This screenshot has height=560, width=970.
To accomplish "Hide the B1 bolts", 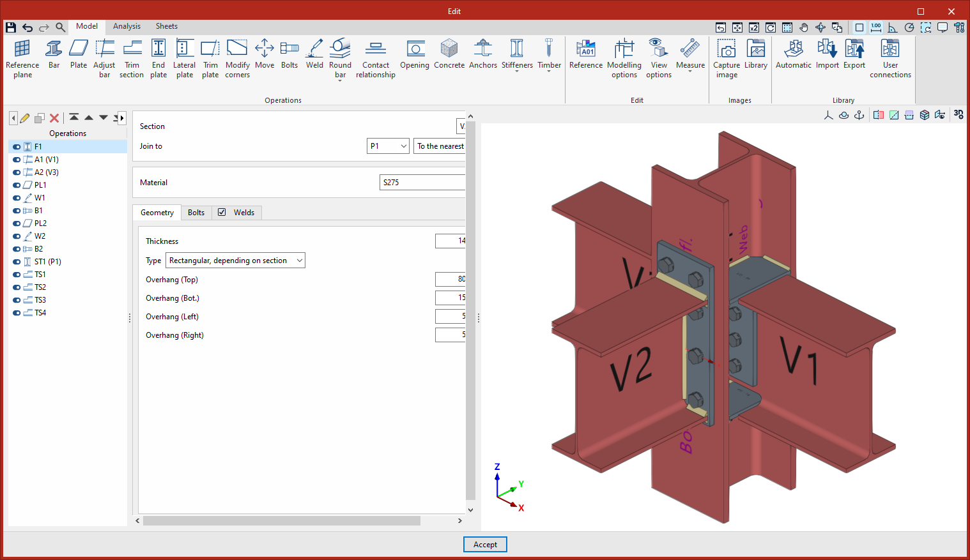I will (x=17, y=211).
